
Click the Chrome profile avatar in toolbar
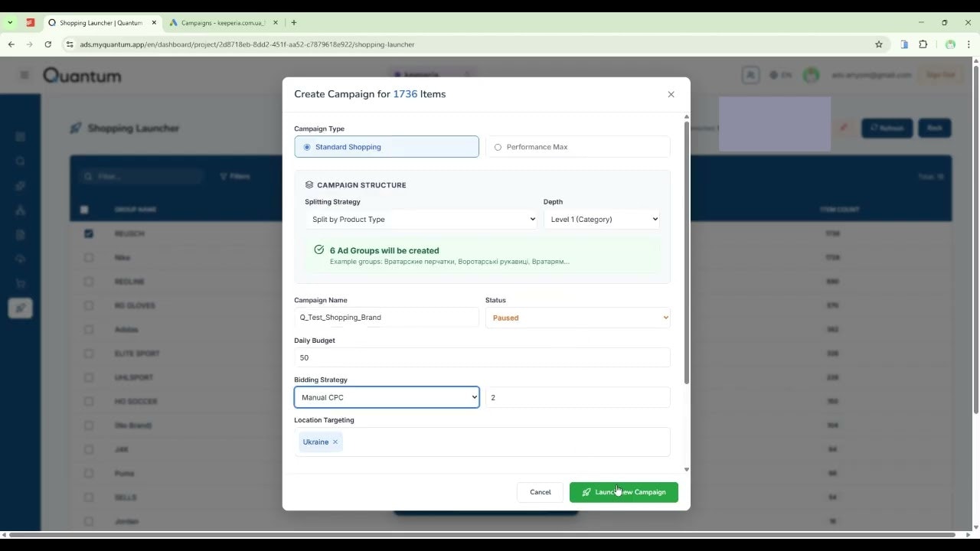(x=950, y=44)
